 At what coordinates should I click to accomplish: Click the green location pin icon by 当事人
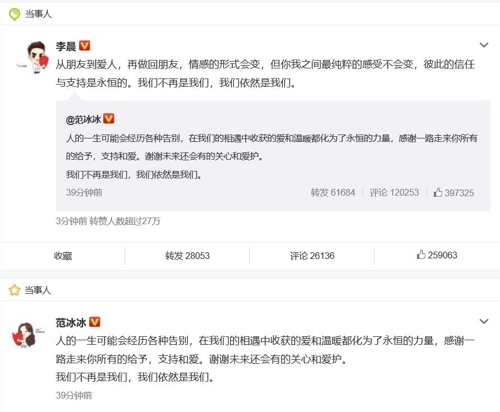coord(14,14)
